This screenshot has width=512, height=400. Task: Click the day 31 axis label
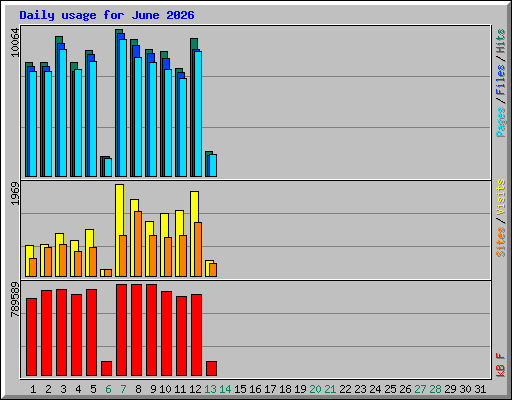480,389
